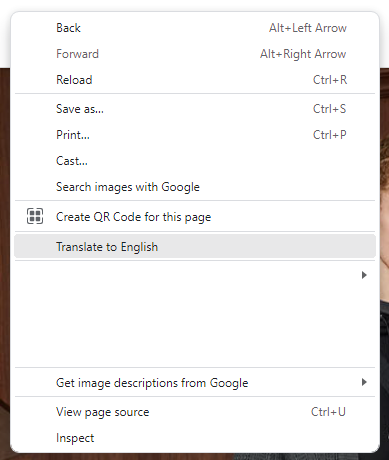The width and height of the screenshot is (389, 460).
Task: Click the Ctrl+P shortcut label
Action: 330,135
